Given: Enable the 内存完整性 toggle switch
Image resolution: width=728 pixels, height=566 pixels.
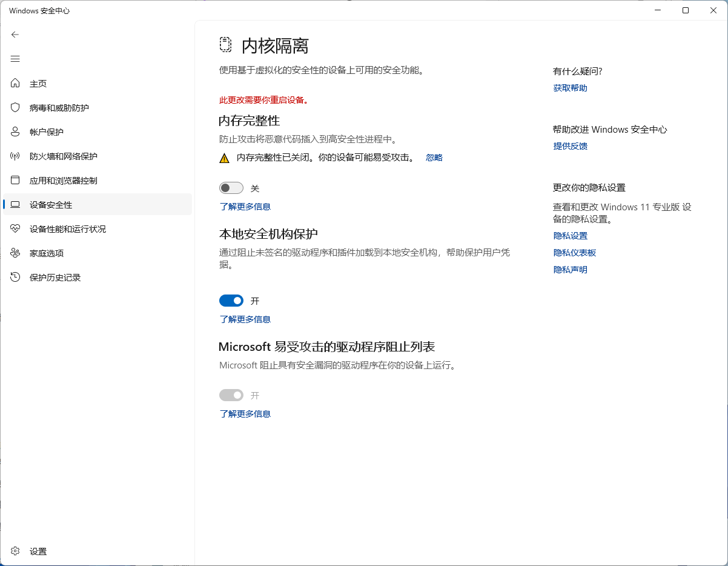Looking at the screenshot, I should coord(231,188).
